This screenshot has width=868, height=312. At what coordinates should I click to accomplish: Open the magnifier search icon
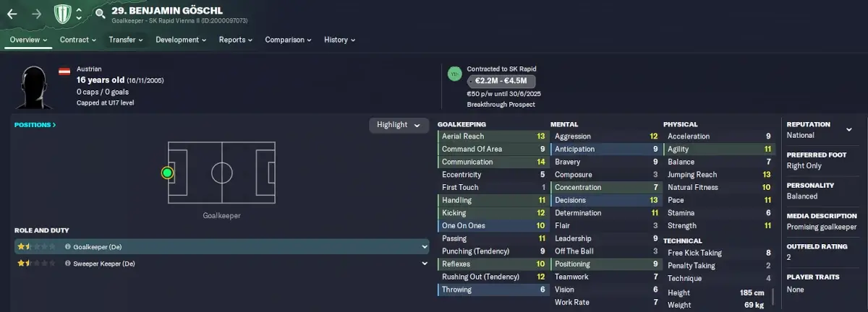coord(100,14)
